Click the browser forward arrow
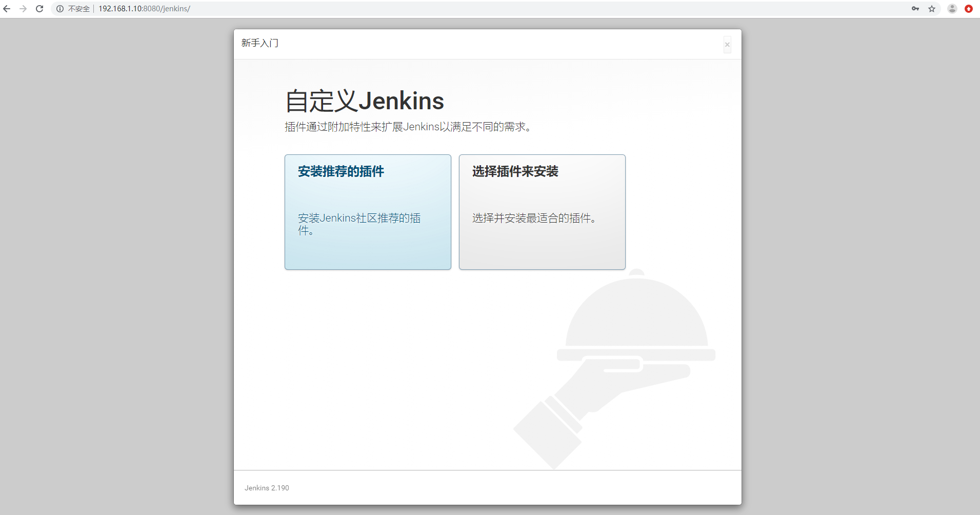 pos(23,9)
